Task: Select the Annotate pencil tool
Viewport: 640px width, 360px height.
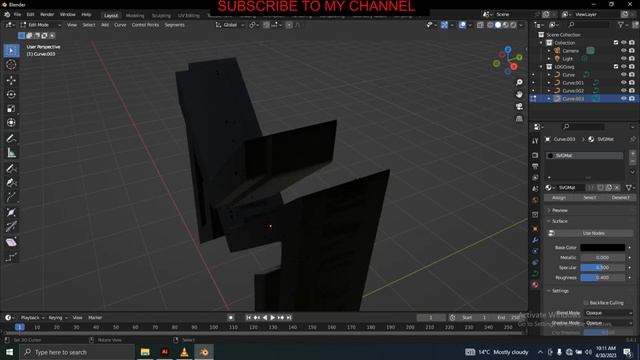Action: 11,138
